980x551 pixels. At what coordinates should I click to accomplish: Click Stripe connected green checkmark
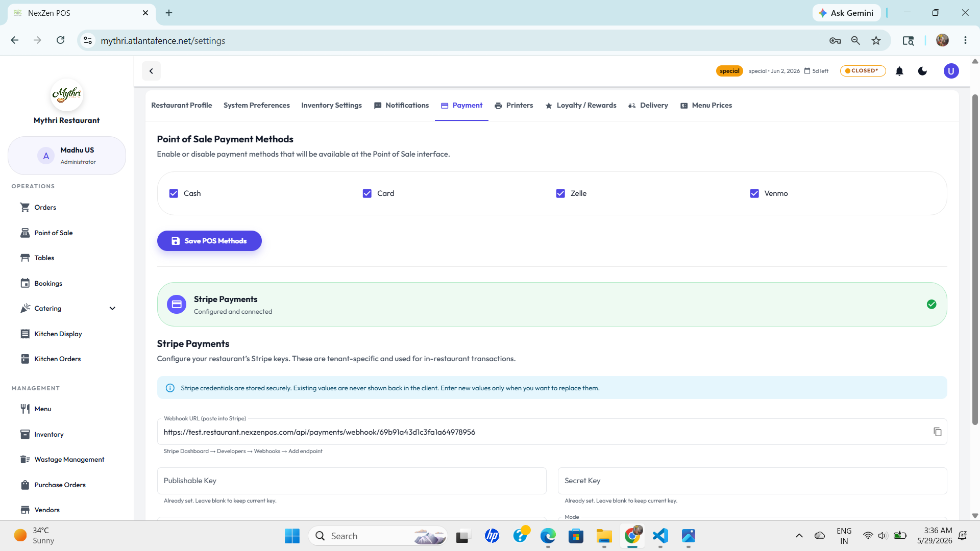(932, 304)
